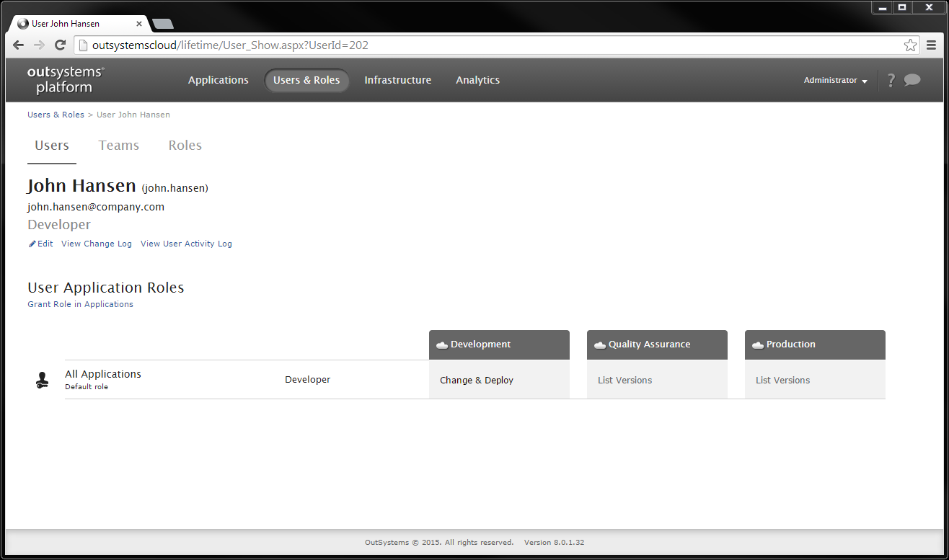
Task: Switch to the Teams tab
Action: (119, 146)
